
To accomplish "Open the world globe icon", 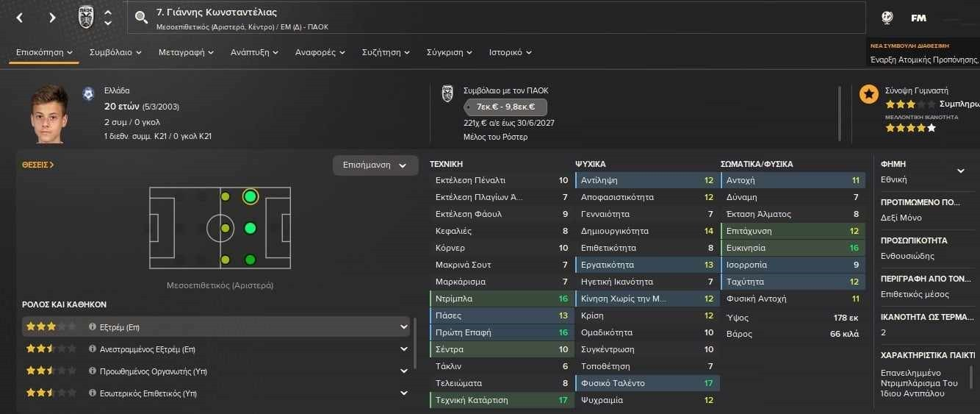I will click(x=887, y=18).
